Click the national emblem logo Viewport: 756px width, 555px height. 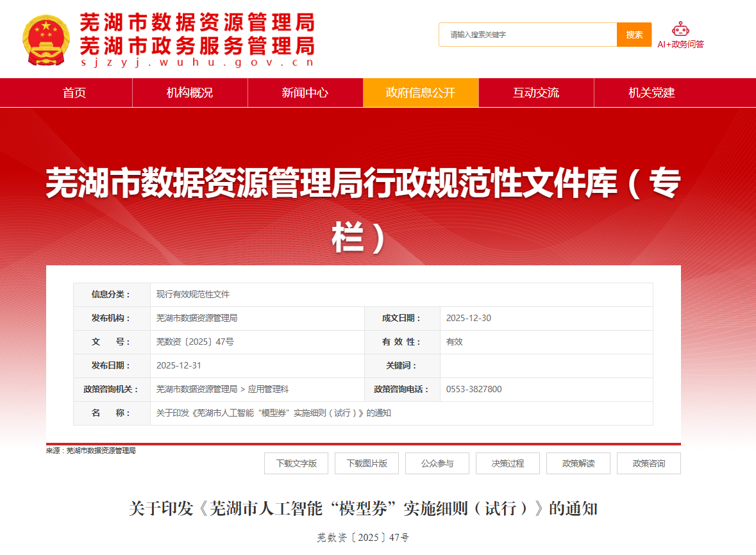click(46, 40)
